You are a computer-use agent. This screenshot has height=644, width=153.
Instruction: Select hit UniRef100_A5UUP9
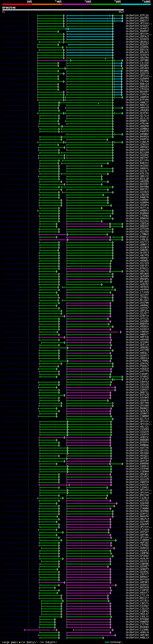pos(137,110)
